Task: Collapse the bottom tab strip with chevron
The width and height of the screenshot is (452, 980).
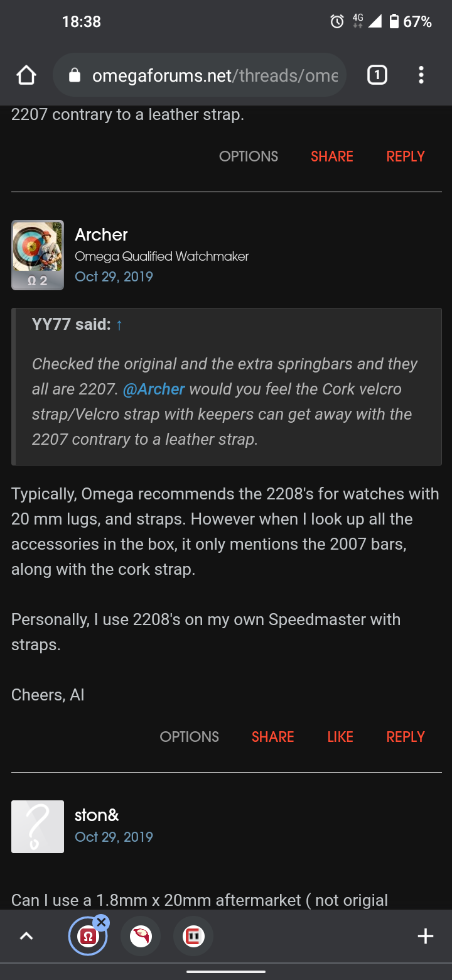Action: click(x=26, y=937)
